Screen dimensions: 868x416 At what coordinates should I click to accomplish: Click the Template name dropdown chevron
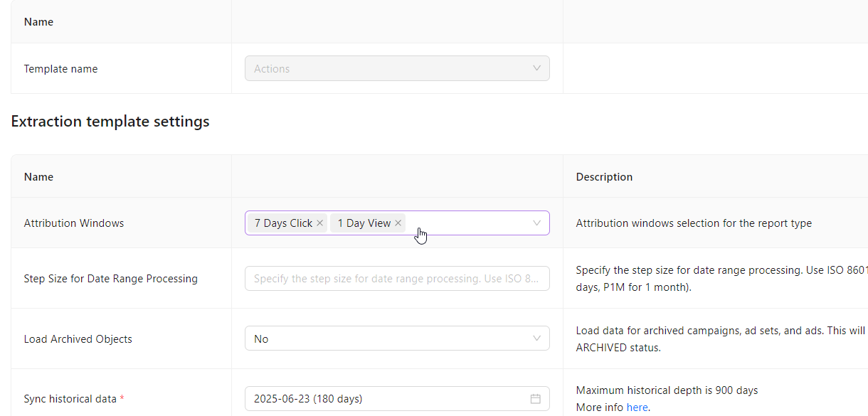[x=537, y=68]
